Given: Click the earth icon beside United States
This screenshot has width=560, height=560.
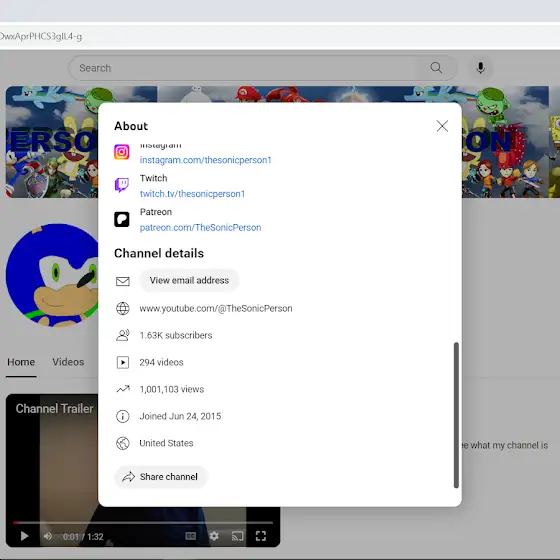Looking at the screenshot, I should click(x=123, y=443).
